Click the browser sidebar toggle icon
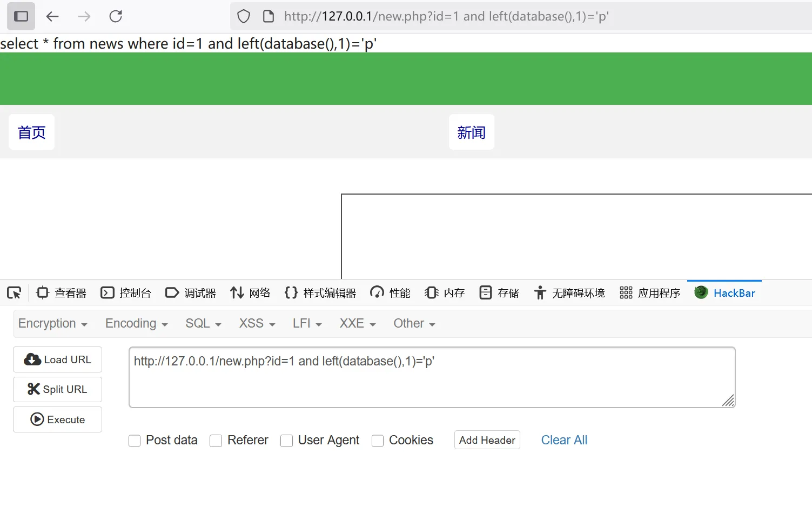 21,16
